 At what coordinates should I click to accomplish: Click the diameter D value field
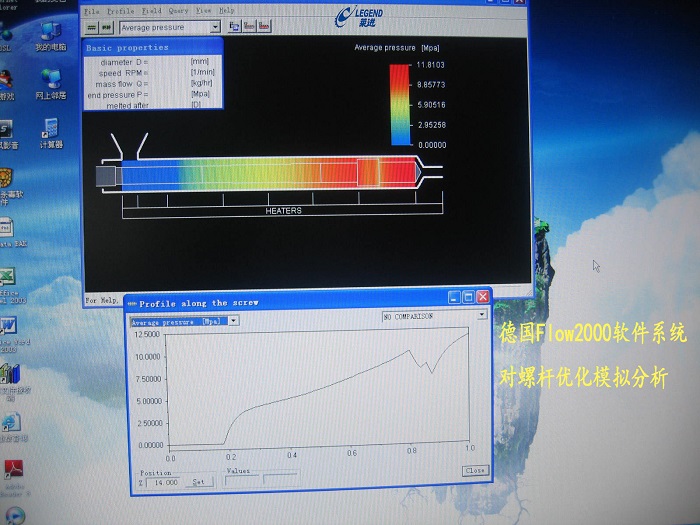(169, 62)
